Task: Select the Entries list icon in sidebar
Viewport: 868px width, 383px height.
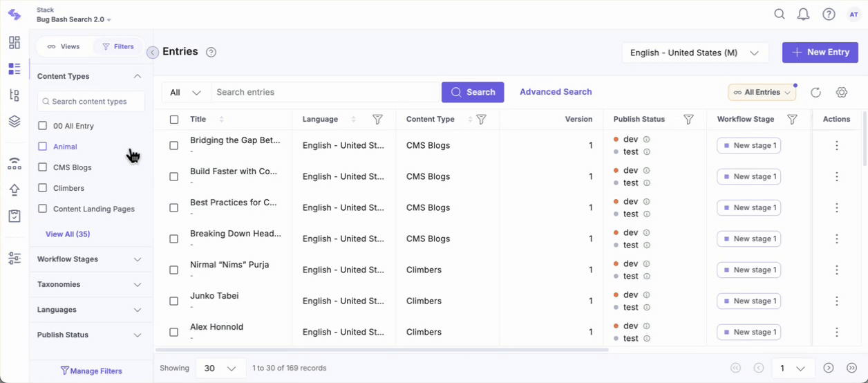Action: click(15, 69)
